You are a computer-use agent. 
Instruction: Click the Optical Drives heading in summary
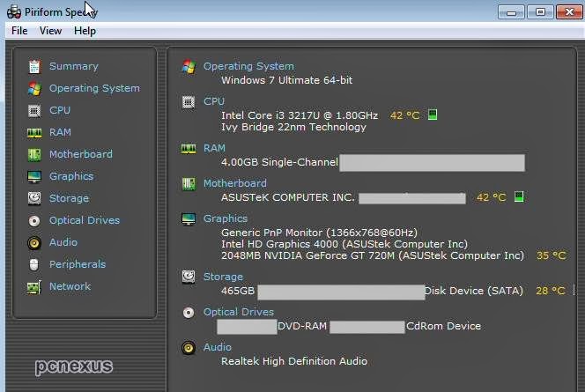pos(239,312)
